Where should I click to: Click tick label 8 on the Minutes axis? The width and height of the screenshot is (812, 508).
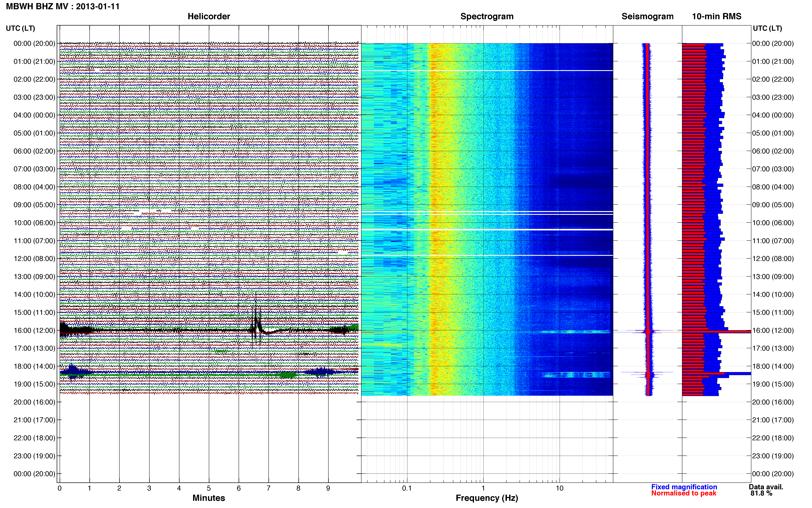pos(298,488)
